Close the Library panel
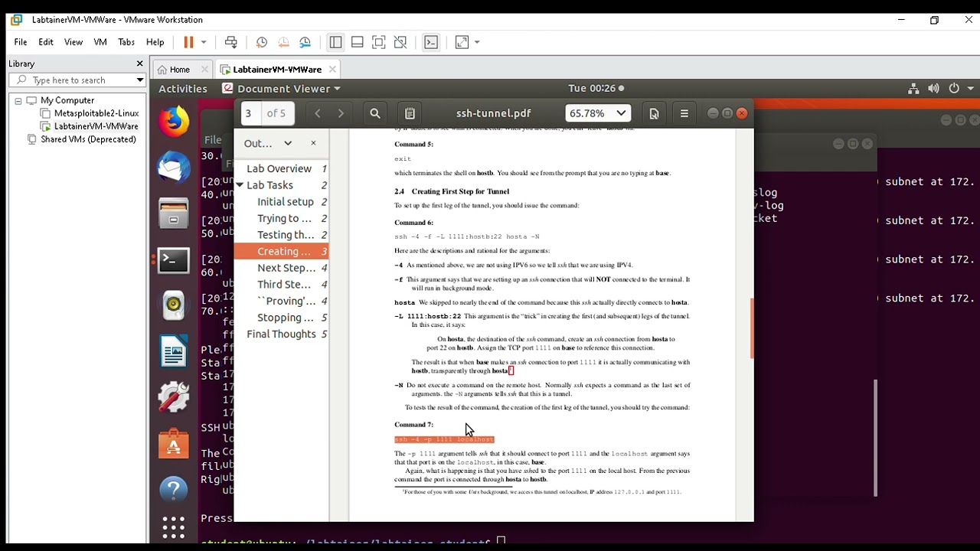 tap(139, 64)
